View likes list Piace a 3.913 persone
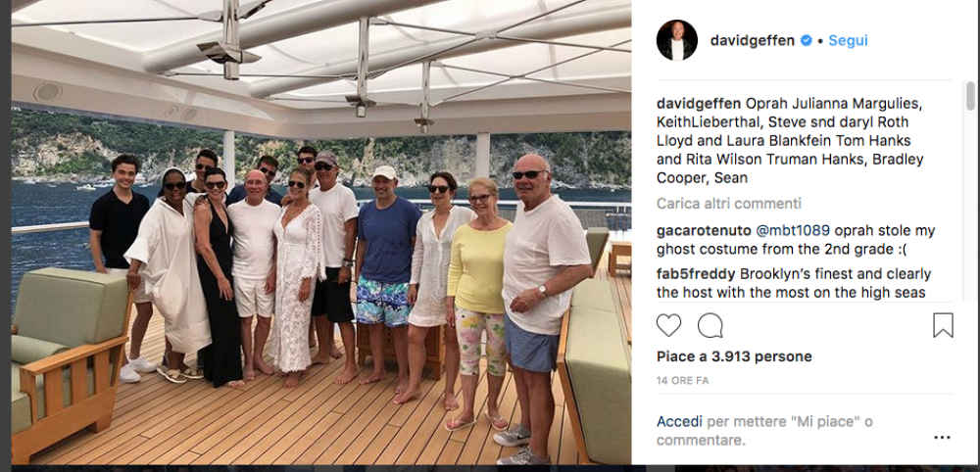 pyautogui.click(x=734, y=356)
